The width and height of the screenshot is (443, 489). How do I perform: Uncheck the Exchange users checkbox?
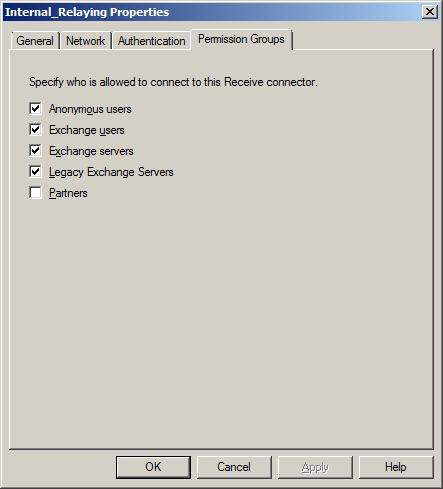[x=35, y=130]
